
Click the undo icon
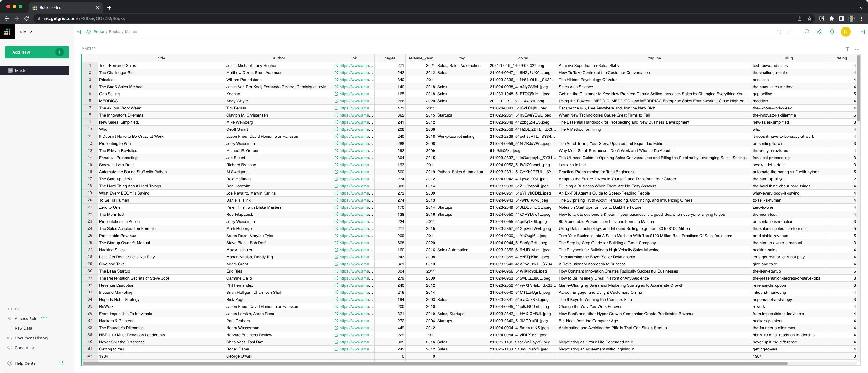point(779,32)
